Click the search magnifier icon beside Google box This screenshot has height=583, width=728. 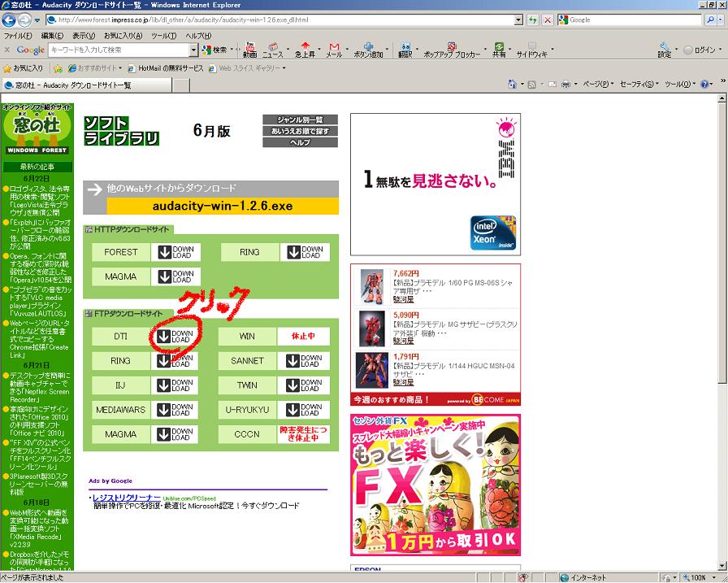click(710, 20)
